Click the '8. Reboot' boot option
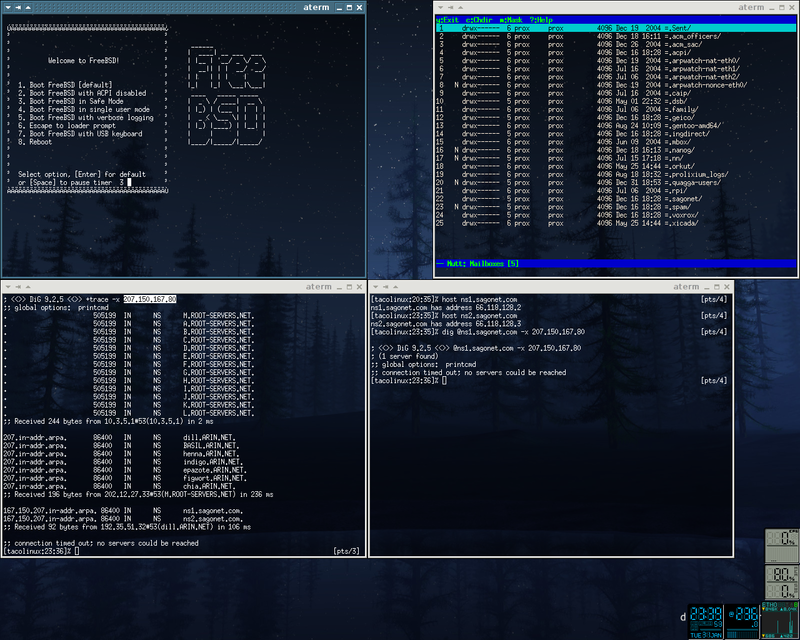 point(35,142)
